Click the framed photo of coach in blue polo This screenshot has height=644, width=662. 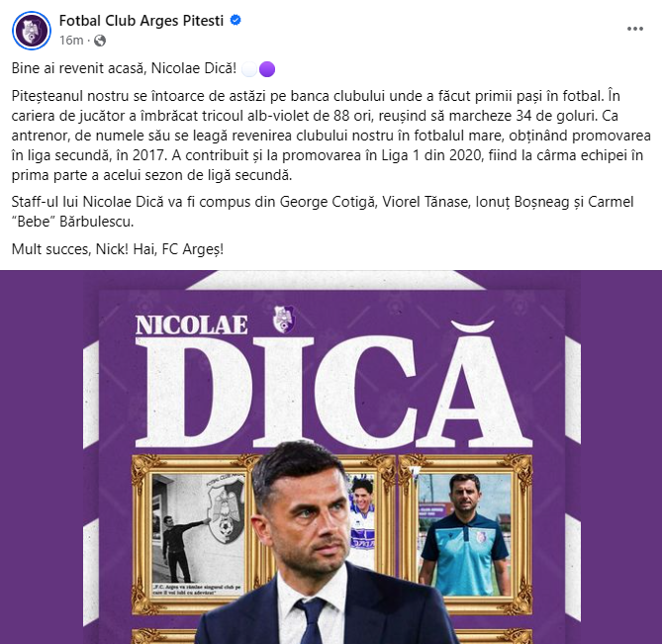tap(464, 534)
